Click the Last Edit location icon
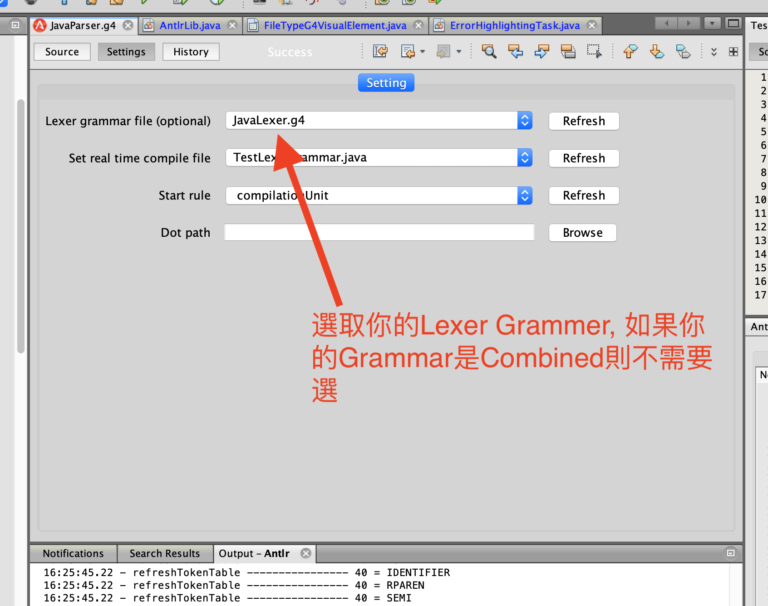Screen dimensions: 768x606 pyautogui.click(x=380, y=51)
